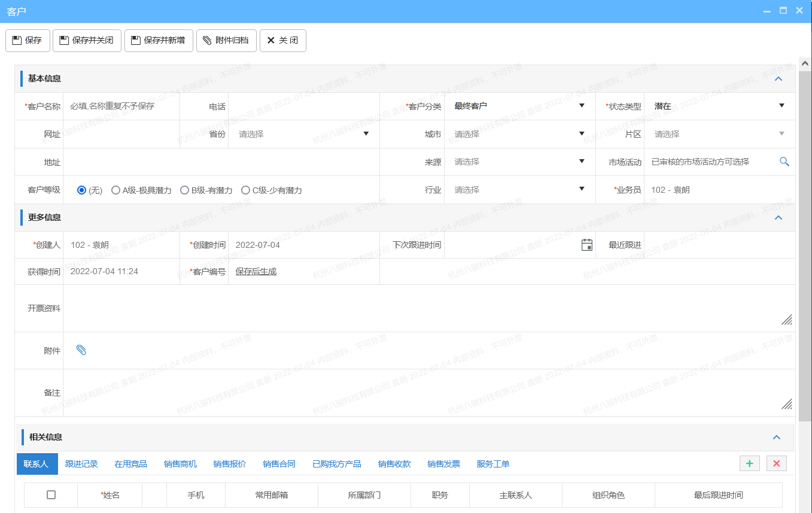812x513 pixels.
Task: Click the 保存后生成 link for 客户编号
Action: (x=255, y=272)
